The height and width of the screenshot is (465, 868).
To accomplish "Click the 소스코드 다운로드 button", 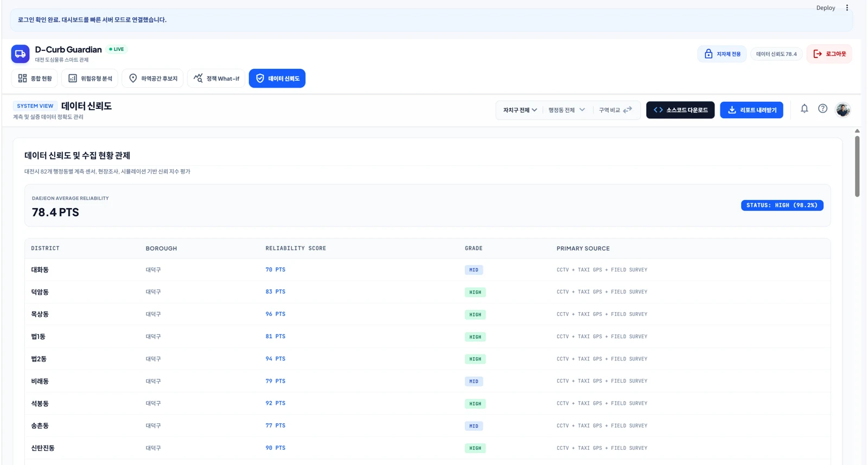I will coord(680,110).
